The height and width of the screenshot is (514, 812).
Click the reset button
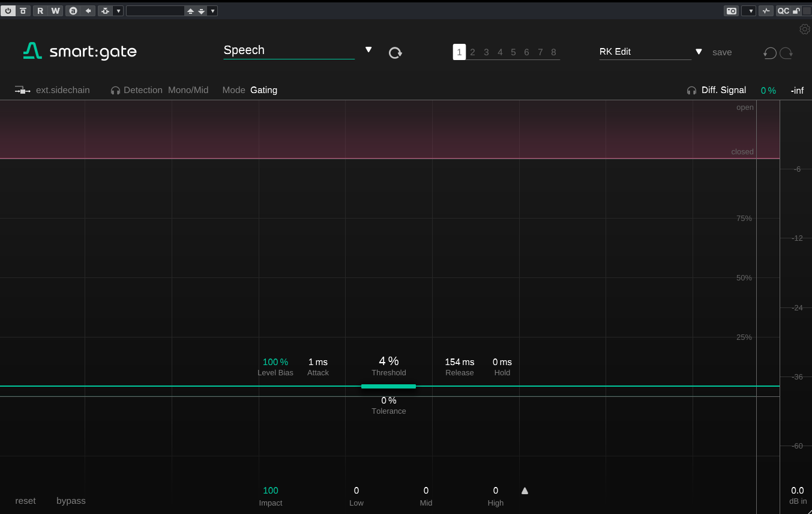25,501
